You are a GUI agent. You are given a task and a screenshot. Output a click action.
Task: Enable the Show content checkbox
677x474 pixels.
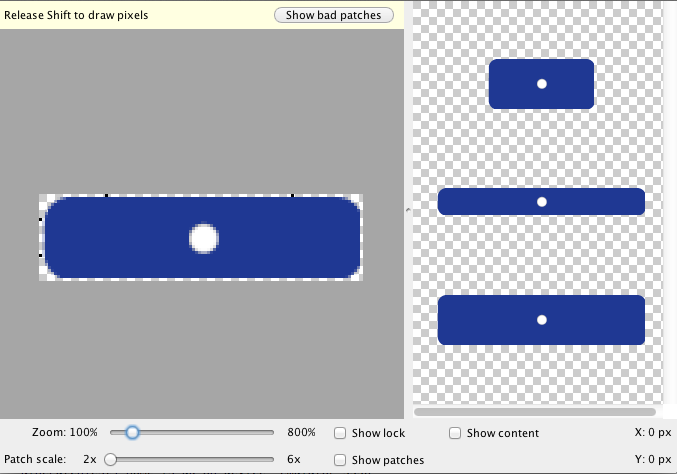point(455,433)
